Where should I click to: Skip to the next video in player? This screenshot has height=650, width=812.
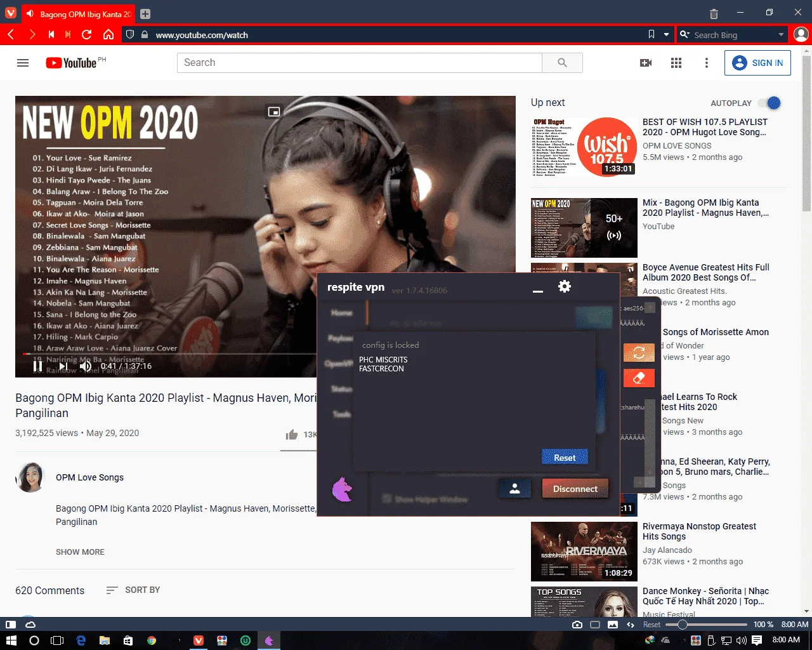[x=63, y=366]
